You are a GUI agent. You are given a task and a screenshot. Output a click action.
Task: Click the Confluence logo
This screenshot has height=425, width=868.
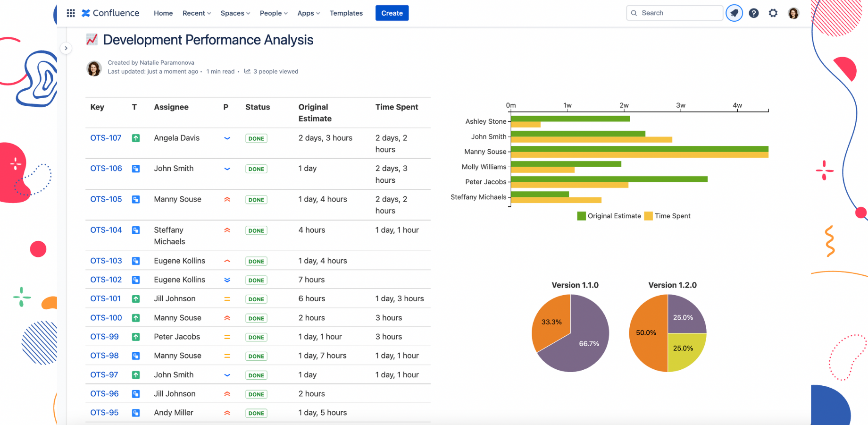111,13
